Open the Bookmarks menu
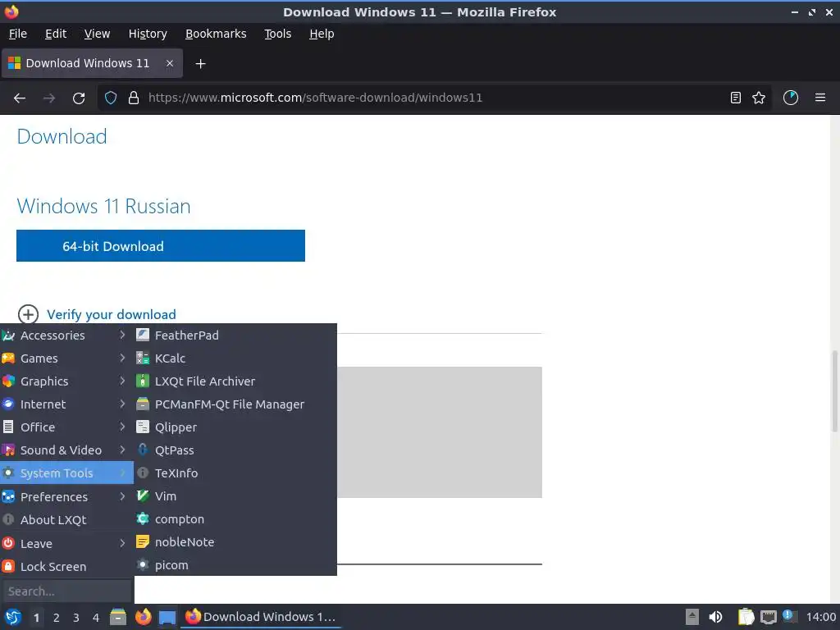Screen dimensions: 840x630 [x=216, y=34]
